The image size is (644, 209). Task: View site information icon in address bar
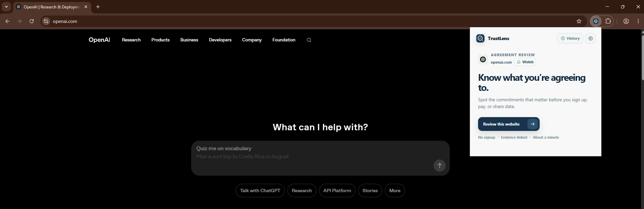46,21
